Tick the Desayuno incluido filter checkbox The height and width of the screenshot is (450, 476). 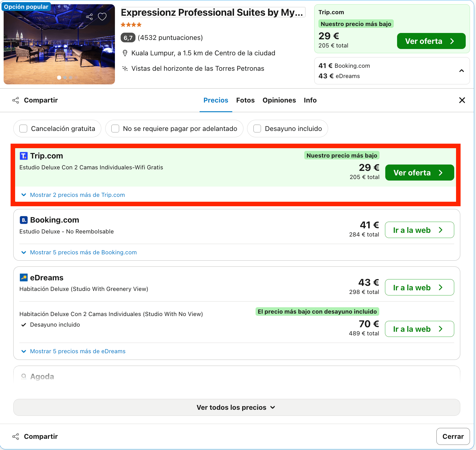tap(257, 129)
